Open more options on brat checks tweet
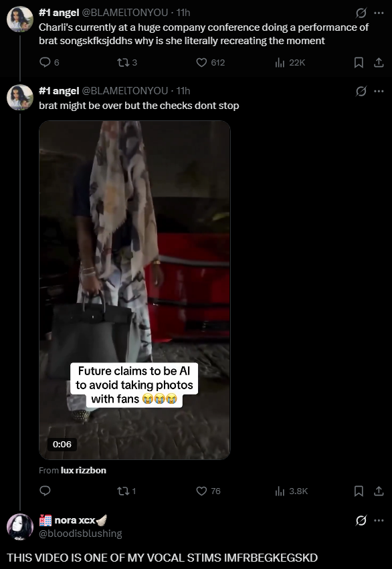Screen dimensions: 392x569 [x=379, y=91]
